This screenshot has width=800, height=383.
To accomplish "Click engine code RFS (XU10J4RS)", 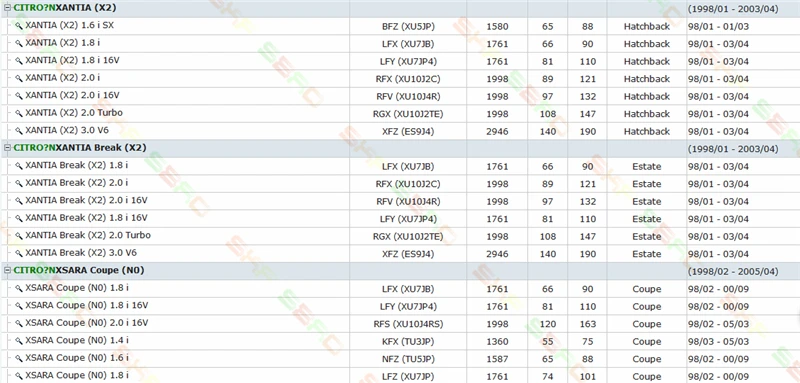I will click(408, 324).
